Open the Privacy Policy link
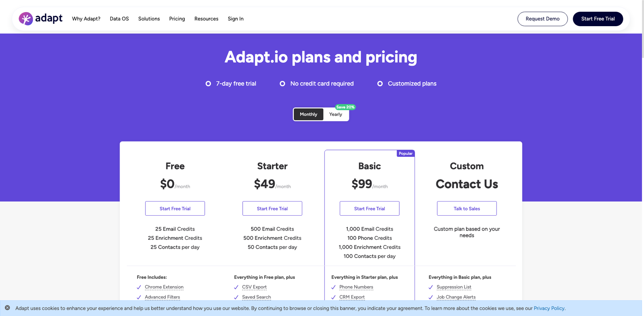This screenshot has height=316, width=644. point(549,308)
